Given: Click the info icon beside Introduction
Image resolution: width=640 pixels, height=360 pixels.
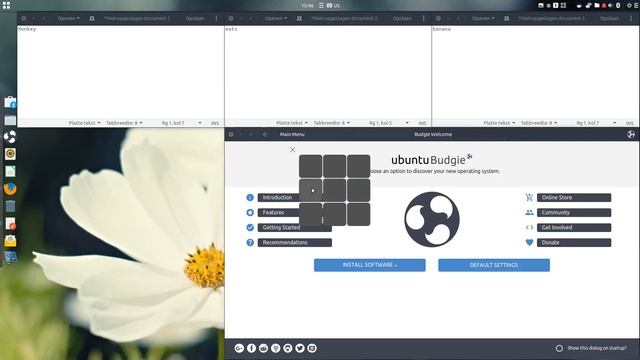Looking at the screenshot, I should coord(250,198).
